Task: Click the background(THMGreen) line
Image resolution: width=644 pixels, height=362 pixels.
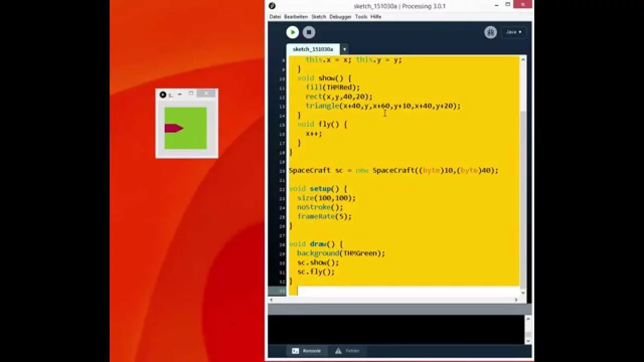Action: 341,253
